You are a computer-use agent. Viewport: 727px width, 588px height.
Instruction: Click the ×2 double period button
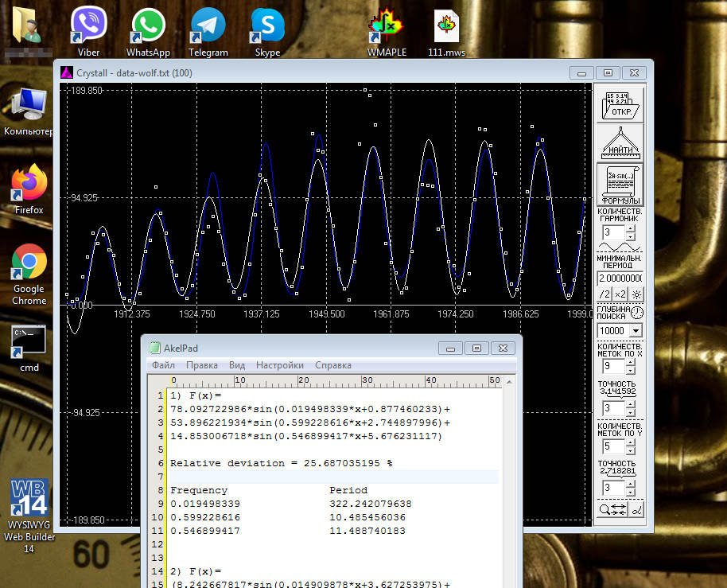(620, 294)
